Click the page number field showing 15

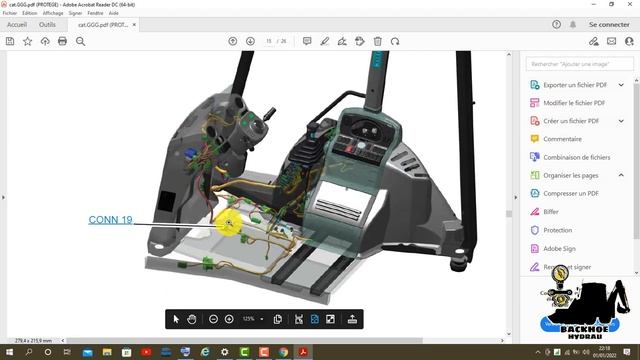(x=269, y=41)
